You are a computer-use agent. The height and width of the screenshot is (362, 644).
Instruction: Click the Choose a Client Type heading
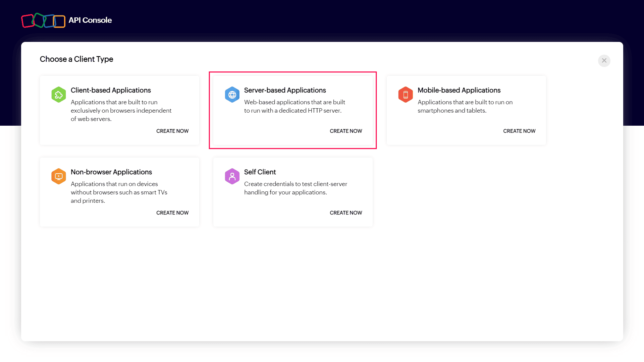pyautogui.click(x=76, y=59)
